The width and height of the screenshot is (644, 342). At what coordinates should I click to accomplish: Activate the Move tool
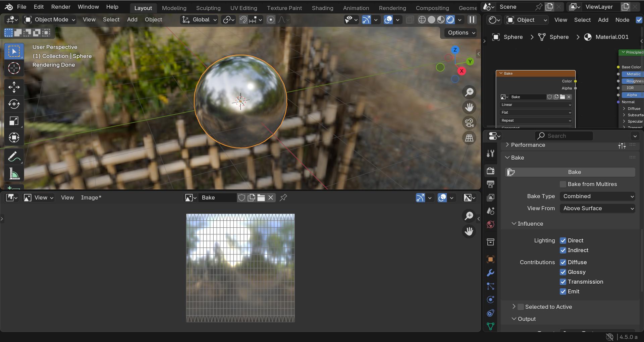(x=14, y=87)
